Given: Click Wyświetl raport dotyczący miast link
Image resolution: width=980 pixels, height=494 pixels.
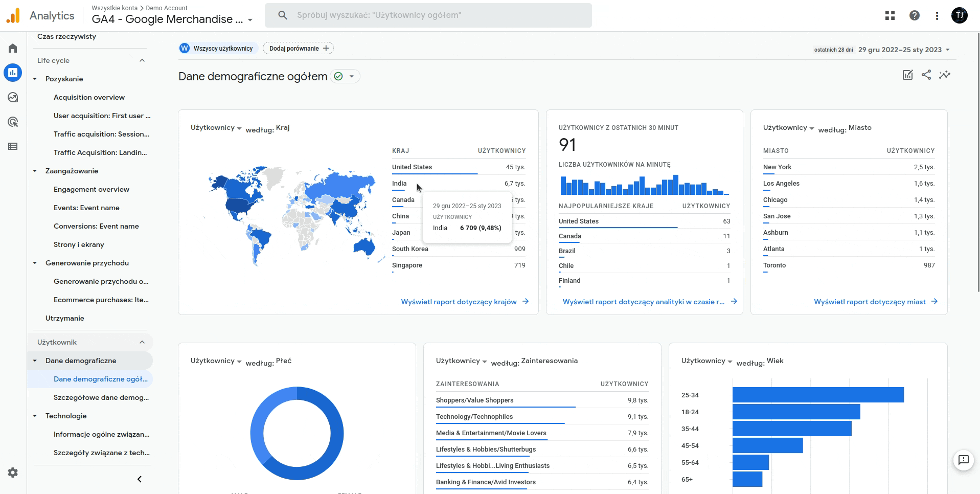Looking at the screenshot, I should (x=870, y=302).
